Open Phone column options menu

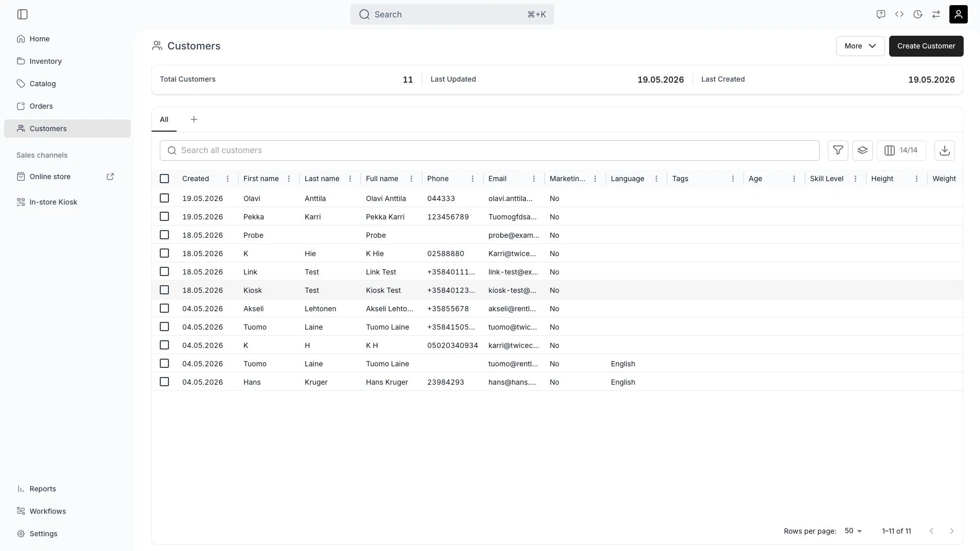click(473, 179)
